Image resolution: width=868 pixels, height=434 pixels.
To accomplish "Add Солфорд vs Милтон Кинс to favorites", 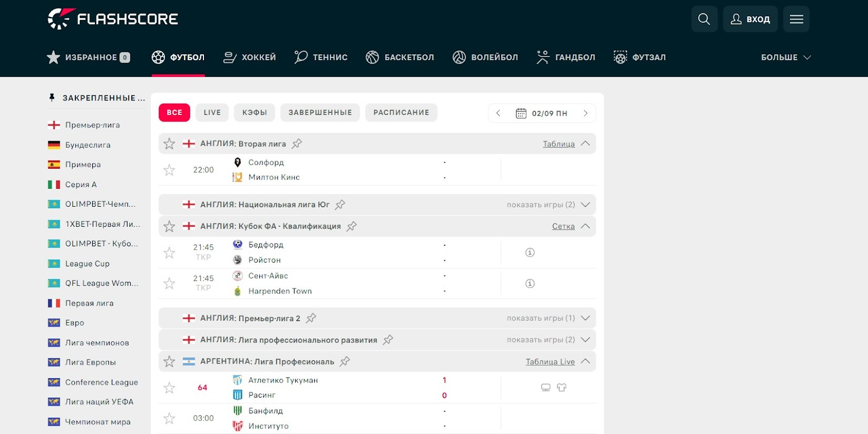I will point(169,170).
